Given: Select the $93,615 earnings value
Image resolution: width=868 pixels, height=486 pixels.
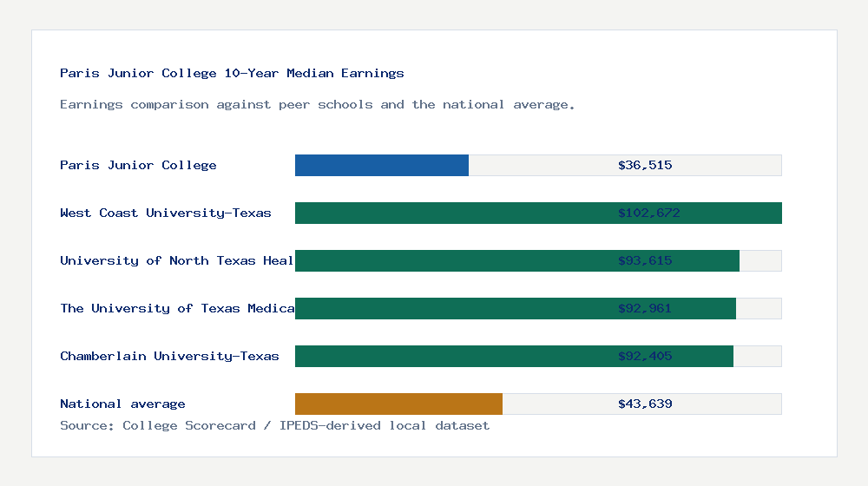Looking at the screenshot, I should (x=645, y=260).
